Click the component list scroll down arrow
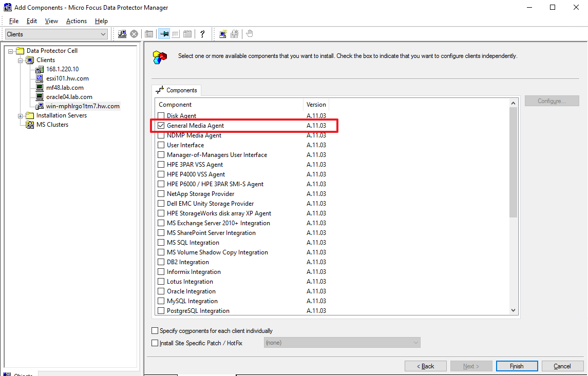The image size is (588, 376). point(514,310)
